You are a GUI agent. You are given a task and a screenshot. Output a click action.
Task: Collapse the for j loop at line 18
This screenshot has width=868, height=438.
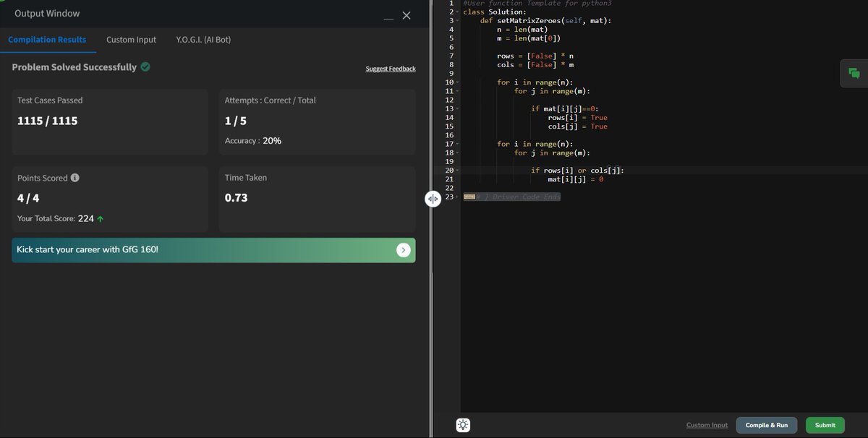click(x=458, y=153)
